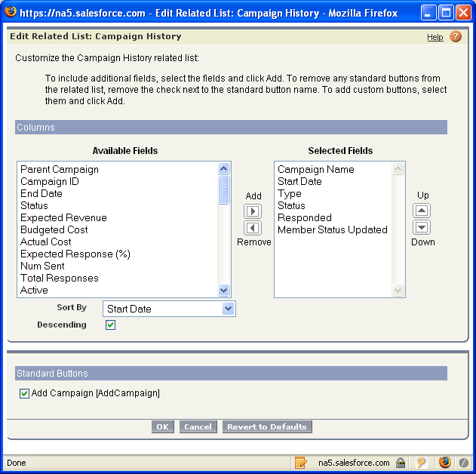Click the padlock security icon in status bar
Screen dimensions: 476x474
401,463
